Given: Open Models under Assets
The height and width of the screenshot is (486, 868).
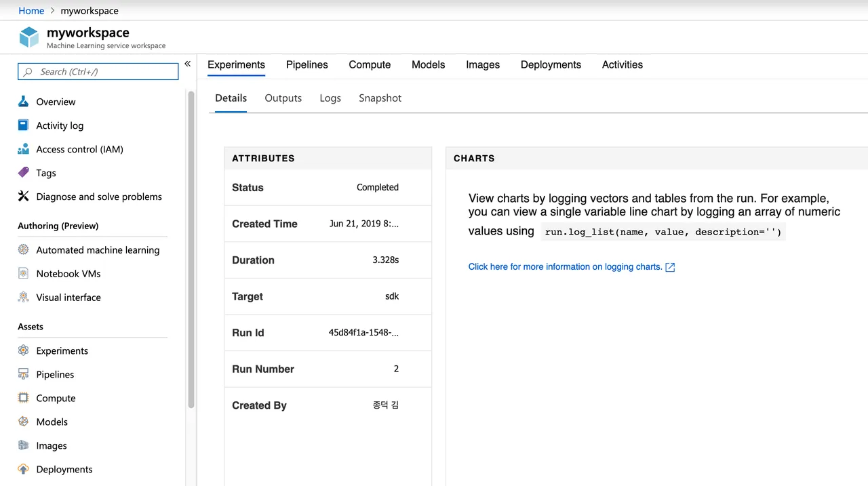Looking at the screenshot, I should [52, 422].
